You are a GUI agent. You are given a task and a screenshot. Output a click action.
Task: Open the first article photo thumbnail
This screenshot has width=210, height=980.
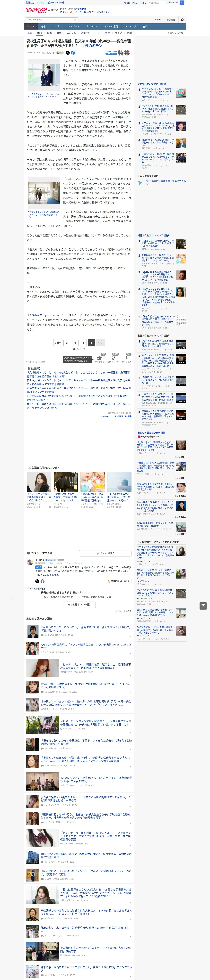[44, 75]
